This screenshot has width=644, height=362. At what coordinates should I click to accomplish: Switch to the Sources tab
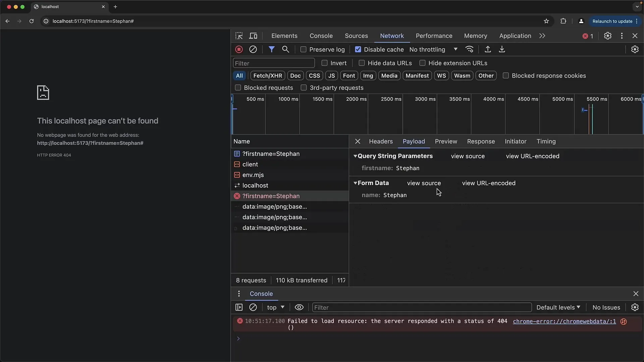[356, 36]
